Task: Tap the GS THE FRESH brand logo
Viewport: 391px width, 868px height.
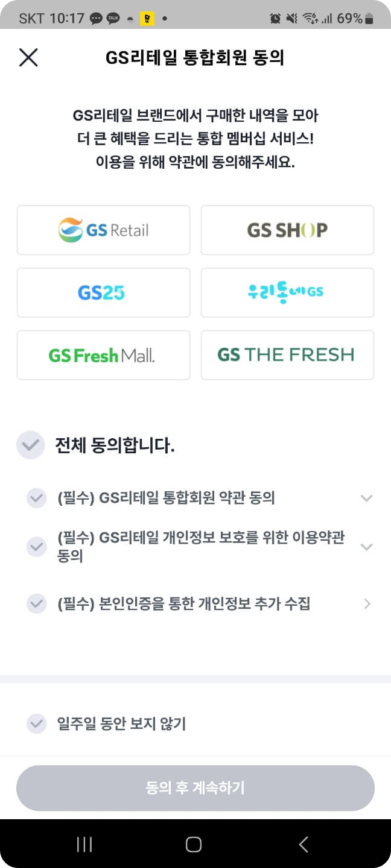Action: pos(287,355)
